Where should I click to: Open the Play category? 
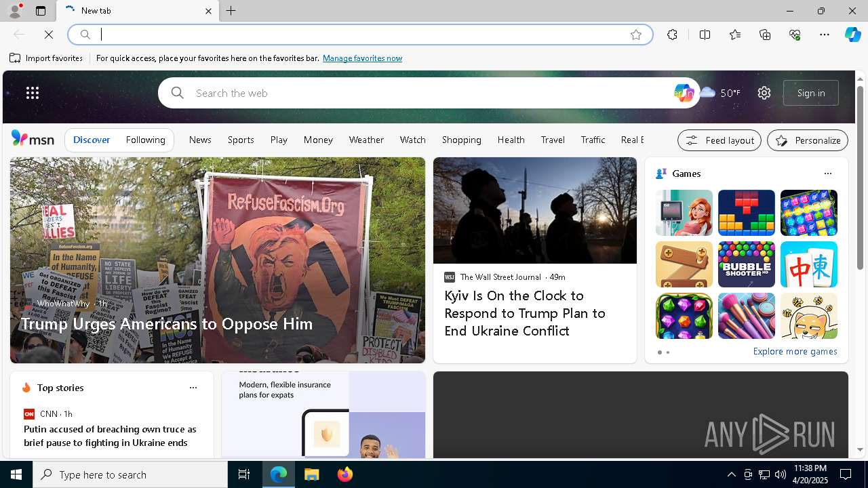(x=279, y=140)
